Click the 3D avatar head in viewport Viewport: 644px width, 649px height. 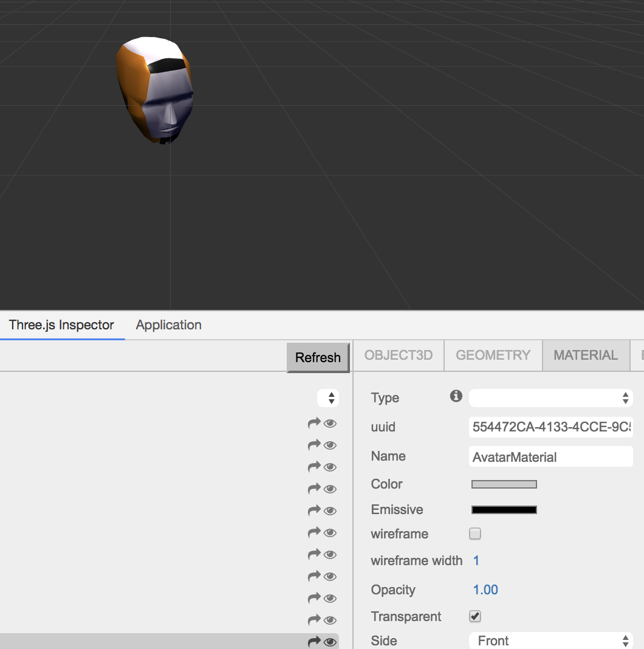pyautogui.click(x=155, y=90)
